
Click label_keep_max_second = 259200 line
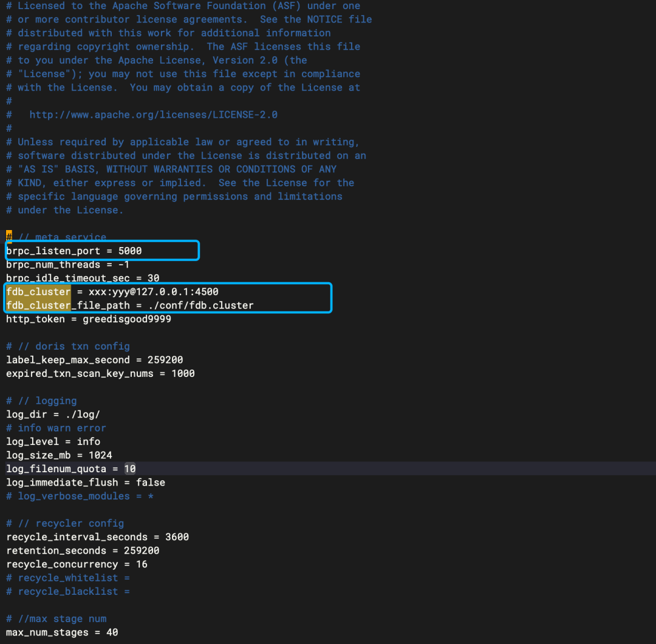(95, 360)
